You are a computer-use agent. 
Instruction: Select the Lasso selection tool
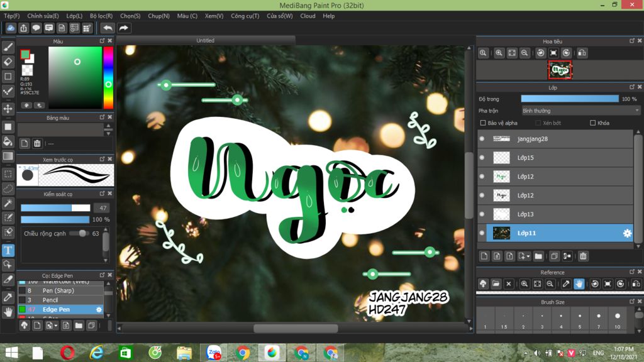click(8, 189)
